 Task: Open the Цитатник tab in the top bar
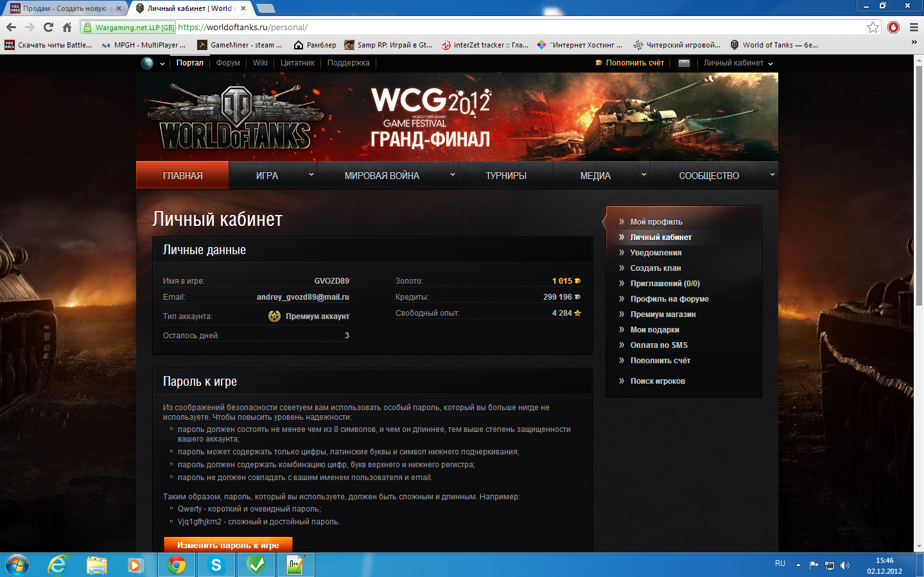coord(297,63)
